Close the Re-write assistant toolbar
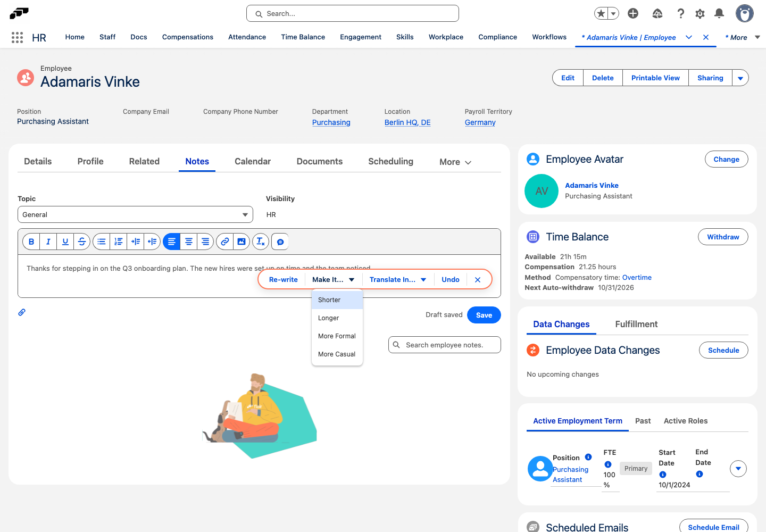Viewport: 766px width, 532px height. [x=478, y=280]
